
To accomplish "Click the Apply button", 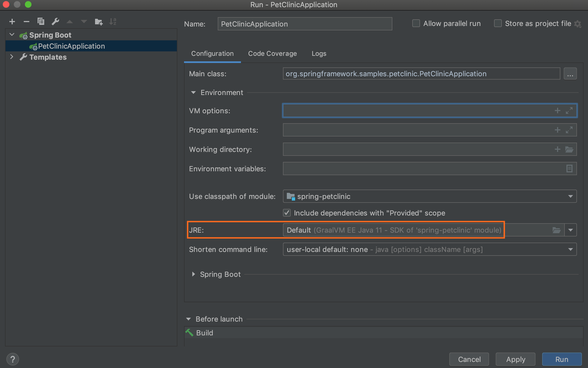I will (x=515, y=359).
